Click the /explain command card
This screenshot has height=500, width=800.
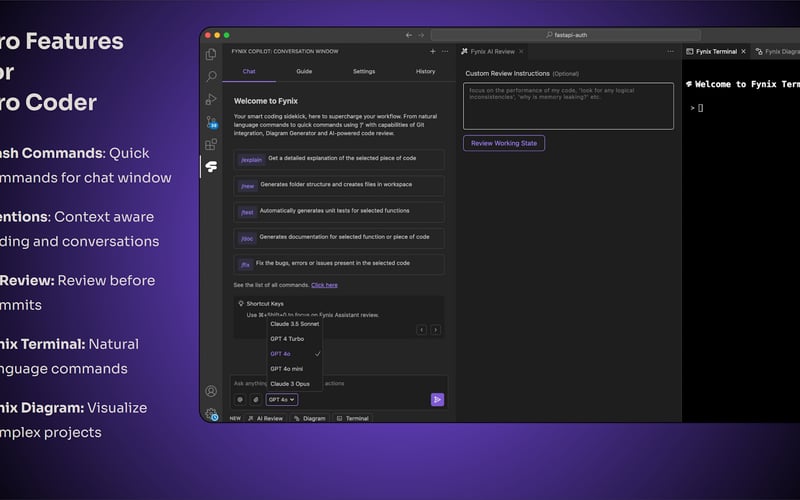(x=339, y=160)
